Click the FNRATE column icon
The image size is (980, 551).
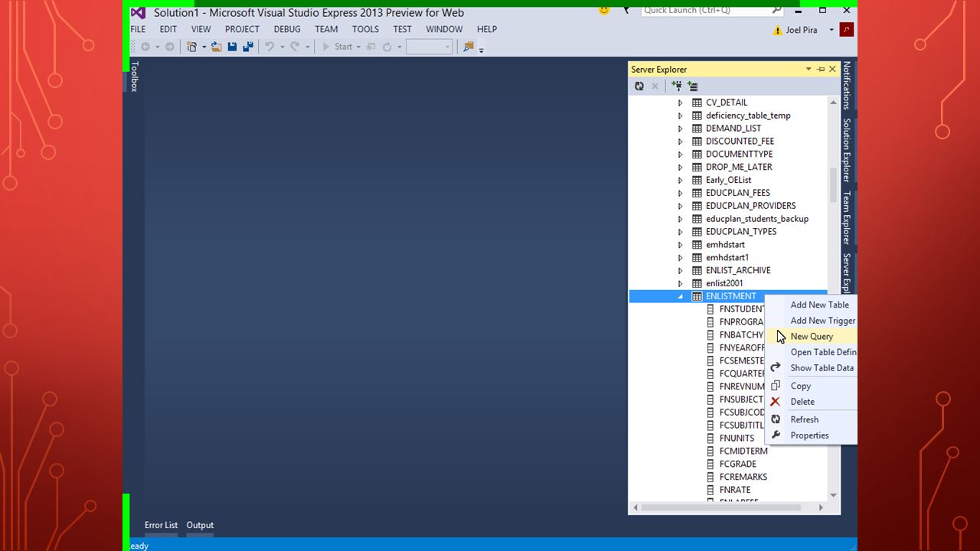pos(710,490)
